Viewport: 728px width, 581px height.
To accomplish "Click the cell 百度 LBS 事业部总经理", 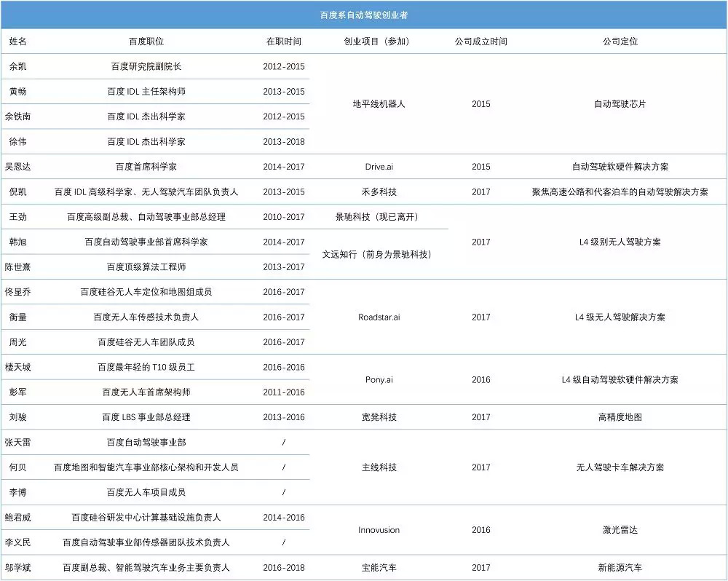I will coord(146,417).
